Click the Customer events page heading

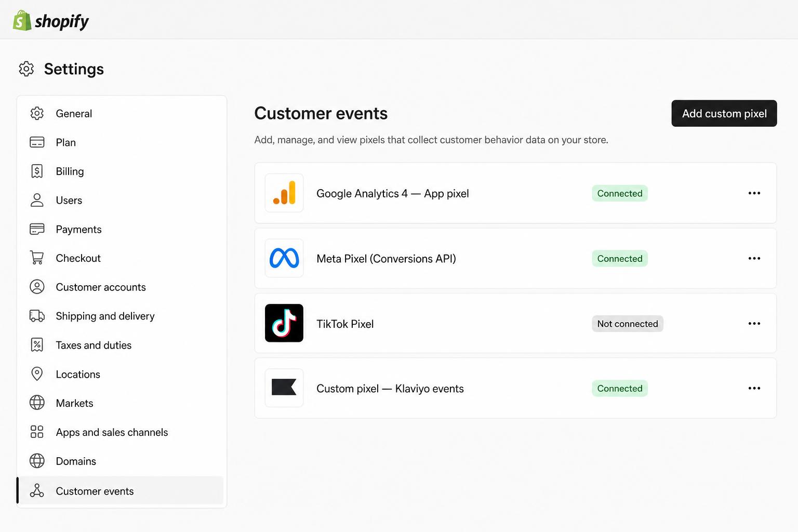(x=321, y=113)
